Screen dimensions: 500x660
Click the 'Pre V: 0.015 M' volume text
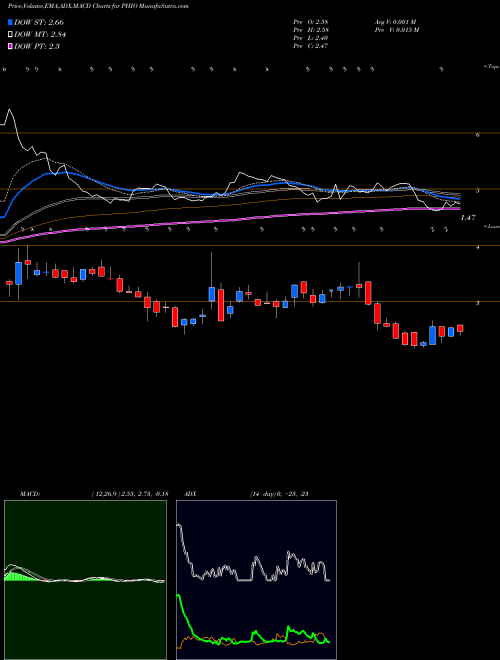pos(397,30)
